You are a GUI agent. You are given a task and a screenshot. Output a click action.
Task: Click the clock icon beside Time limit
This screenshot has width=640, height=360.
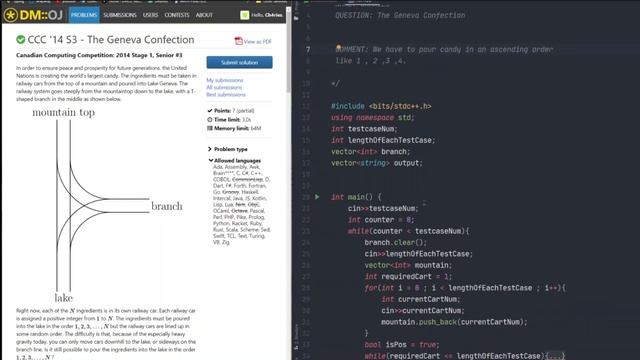[210, 120]
